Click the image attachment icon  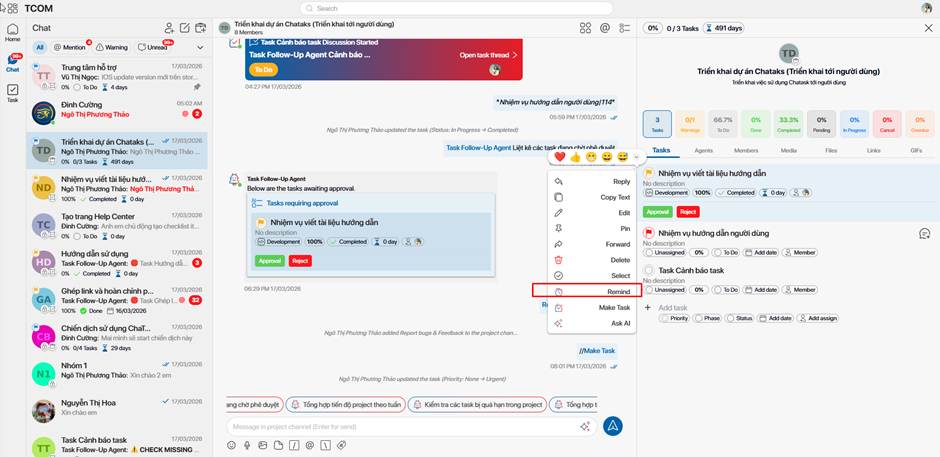point(263,445)
